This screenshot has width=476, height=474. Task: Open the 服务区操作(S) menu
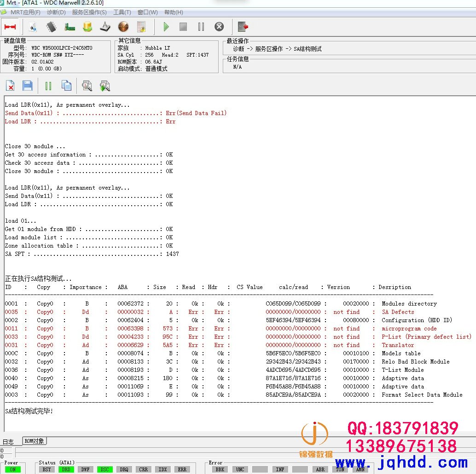click(89, 12)
